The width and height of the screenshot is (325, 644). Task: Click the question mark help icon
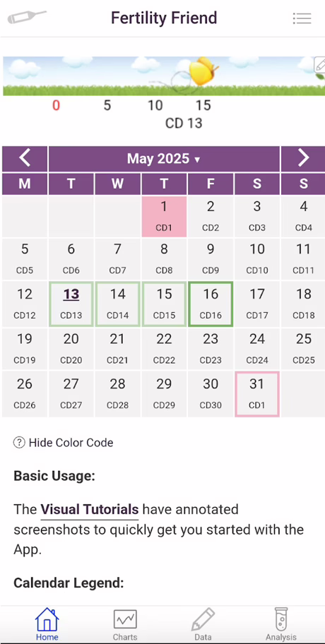click(x=19, y=442)
